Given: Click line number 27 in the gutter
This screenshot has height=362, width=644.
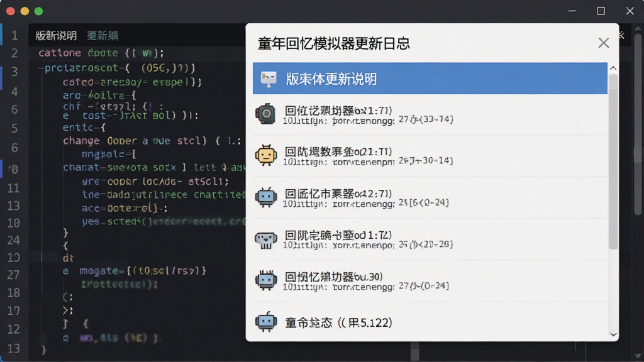Looking at the screenshot, I should [x=14, y=275].
